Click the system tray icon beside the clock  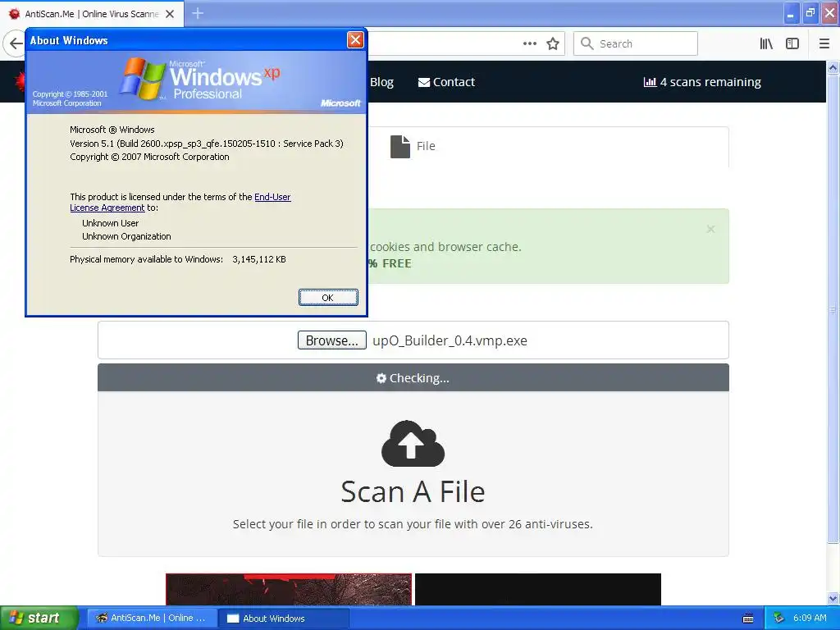coord(779,618)
